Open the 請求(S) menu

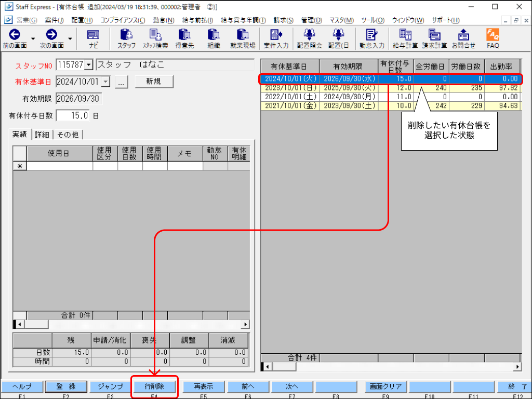(284, 20)
